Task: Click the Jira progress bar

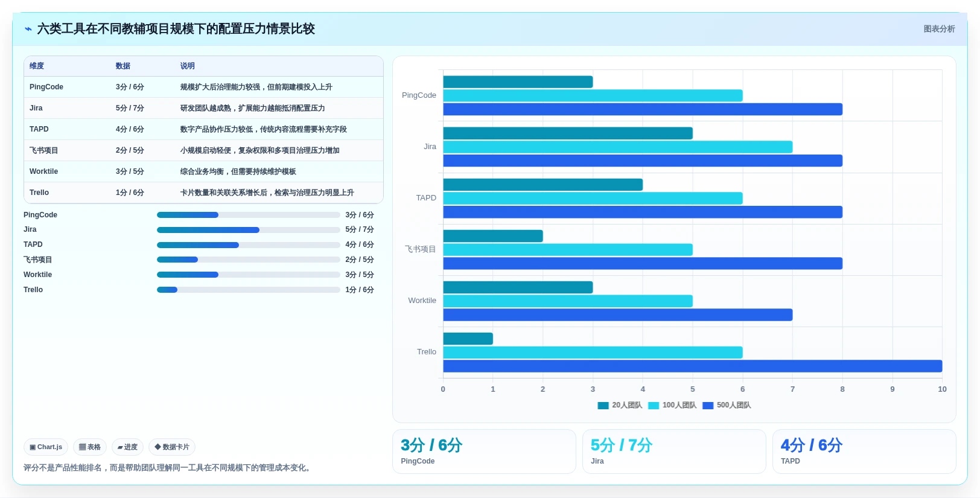Action: (249, 230)
